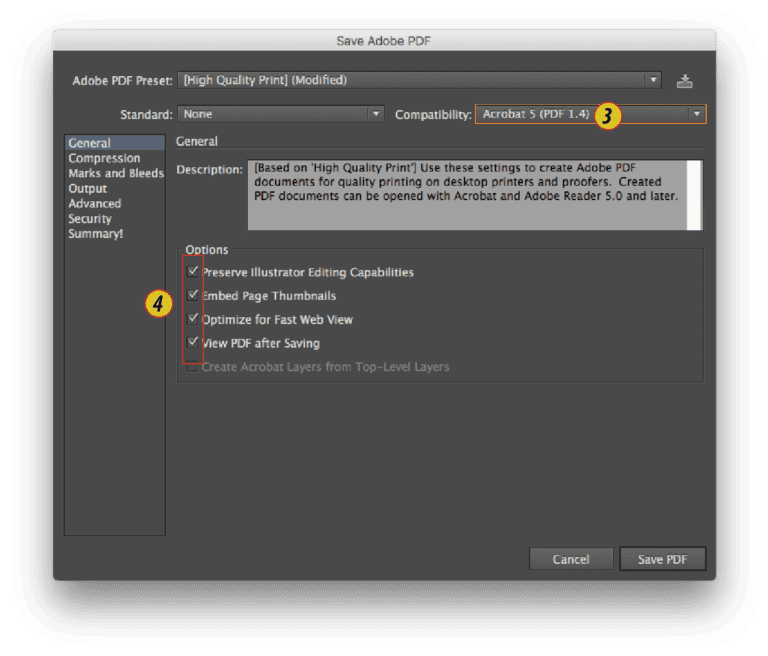
Task: Click the Save PDF button
Action: tap(662, 559)
